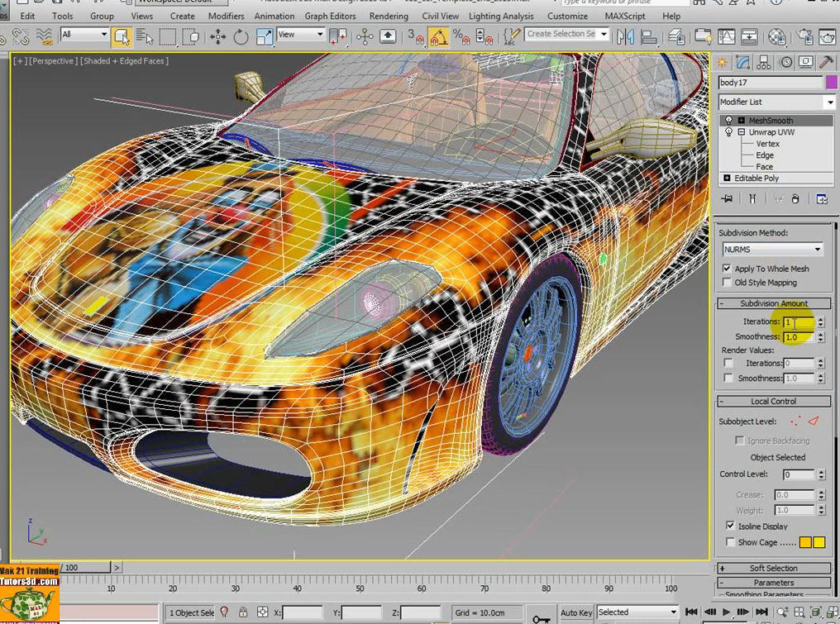
Task: Toggle MeshSmooth modifier lightbulb visibility
Action: click(x=728, y=121)
